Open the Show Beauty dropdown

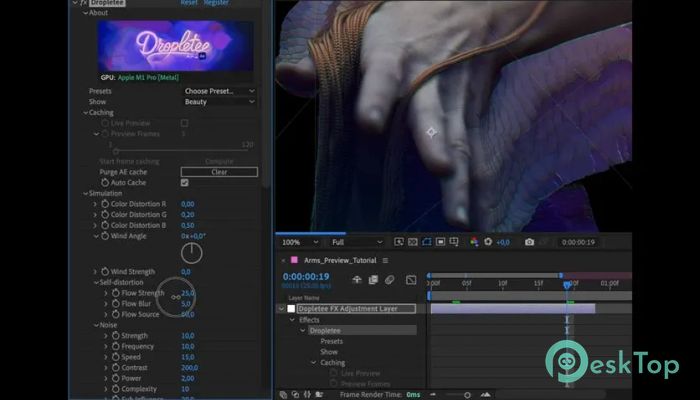[219, 101]
